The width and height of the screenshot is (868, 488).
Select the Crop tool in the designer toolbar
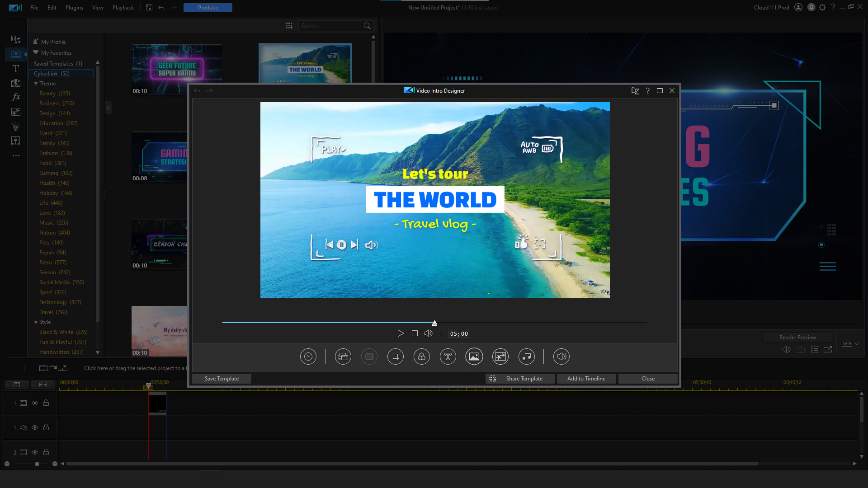coord(395,357)
